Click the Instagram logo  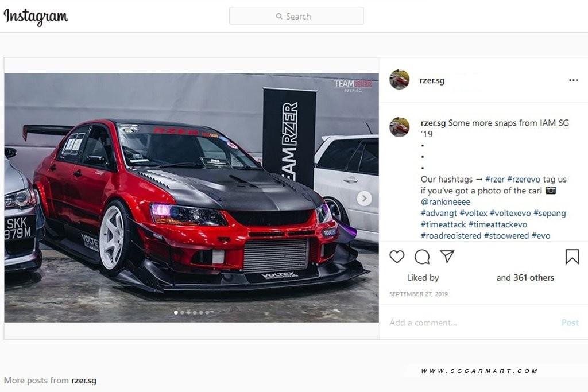36,17
